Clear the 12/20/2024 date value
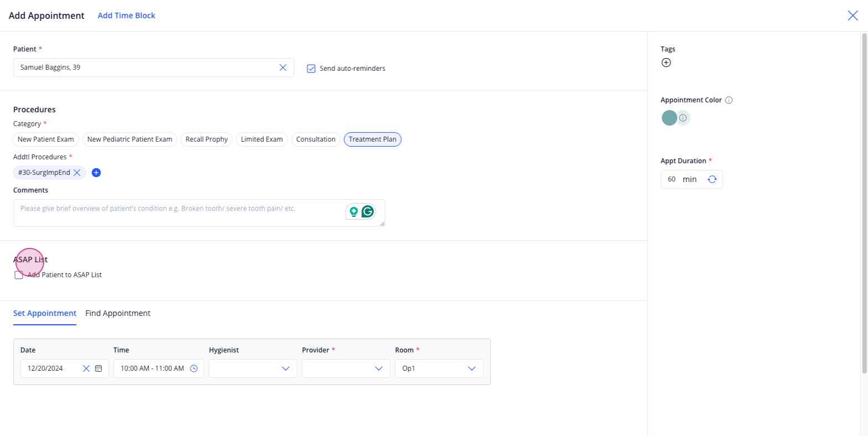868x436 pixels. click(86, 368)
